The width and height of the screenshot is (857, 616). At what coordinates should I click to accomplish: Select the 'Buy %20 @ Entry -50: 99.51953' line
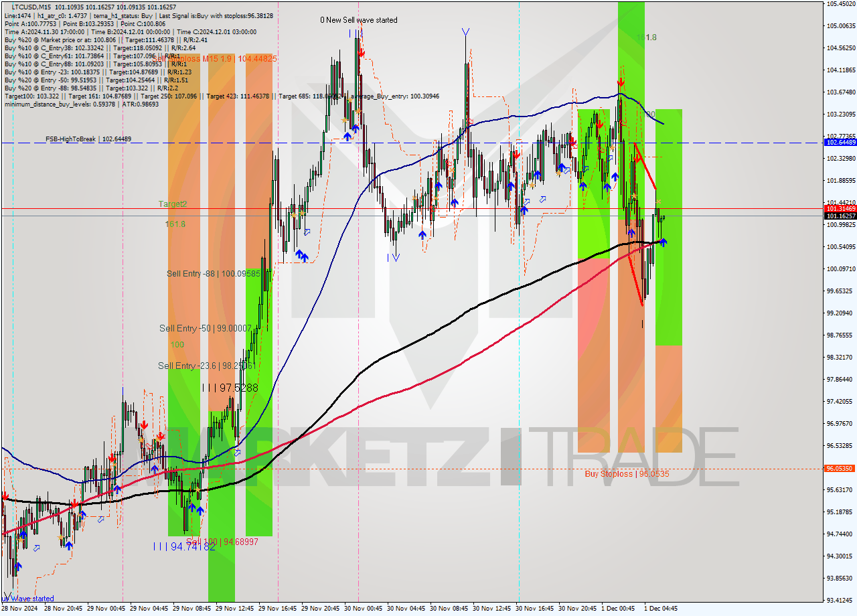(x=96, y=80)
